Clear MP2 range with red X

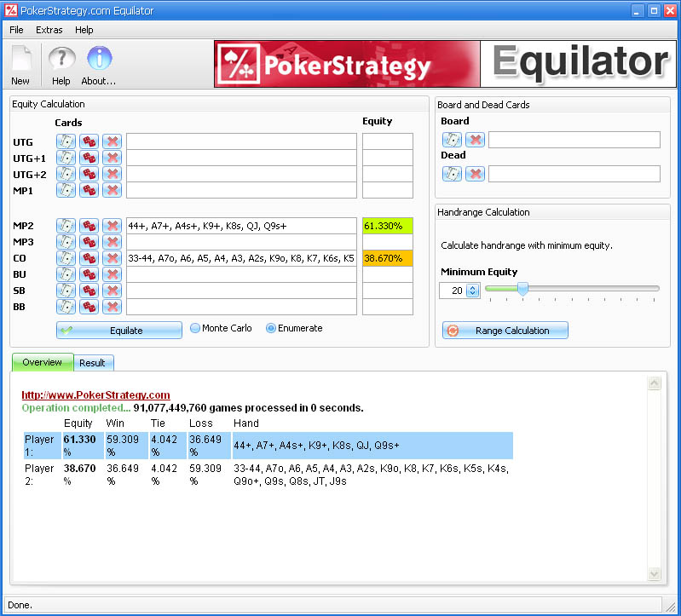(x=112, y=226)
